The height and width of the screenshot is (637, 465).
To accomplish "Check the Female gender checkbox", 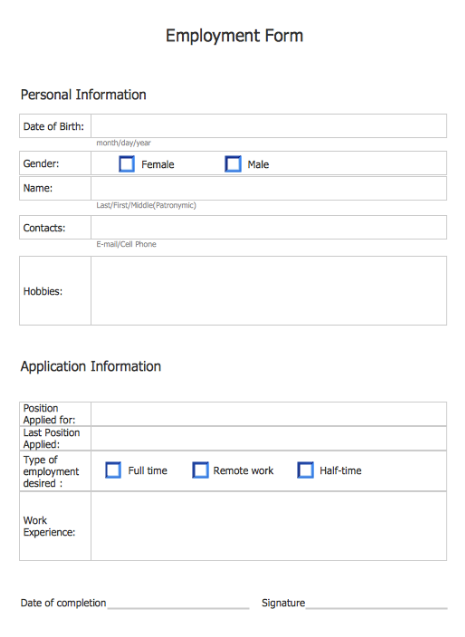I will point(127,164).
